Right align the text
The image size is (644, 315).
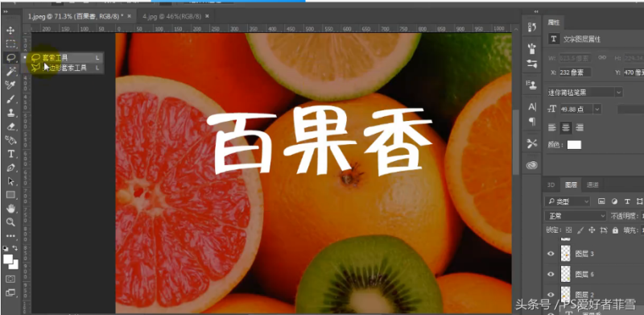[x=580, y=128]
